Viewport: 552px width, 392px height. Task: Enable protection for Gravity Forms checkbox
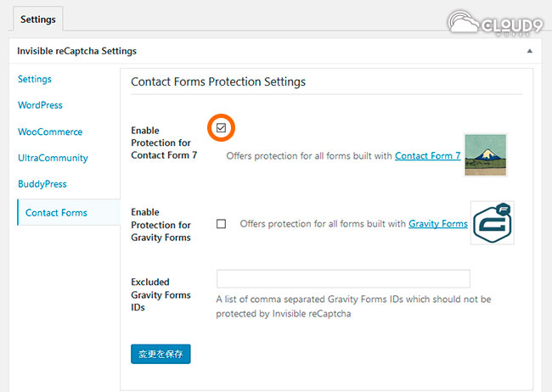222,224
